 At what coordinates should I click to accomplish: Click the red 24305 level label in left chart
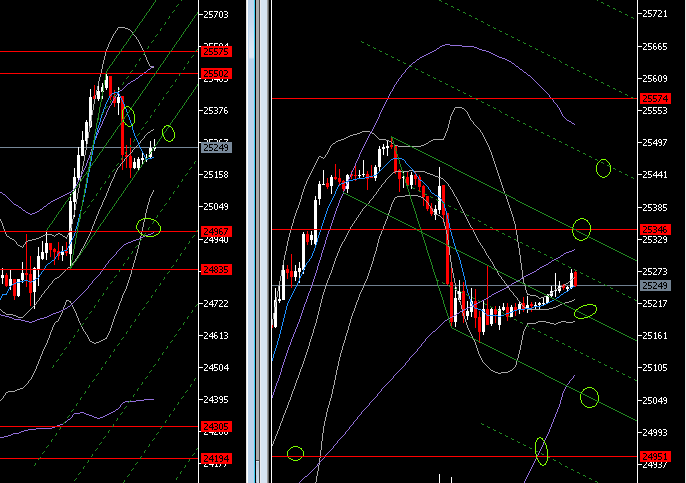point(216,427)
